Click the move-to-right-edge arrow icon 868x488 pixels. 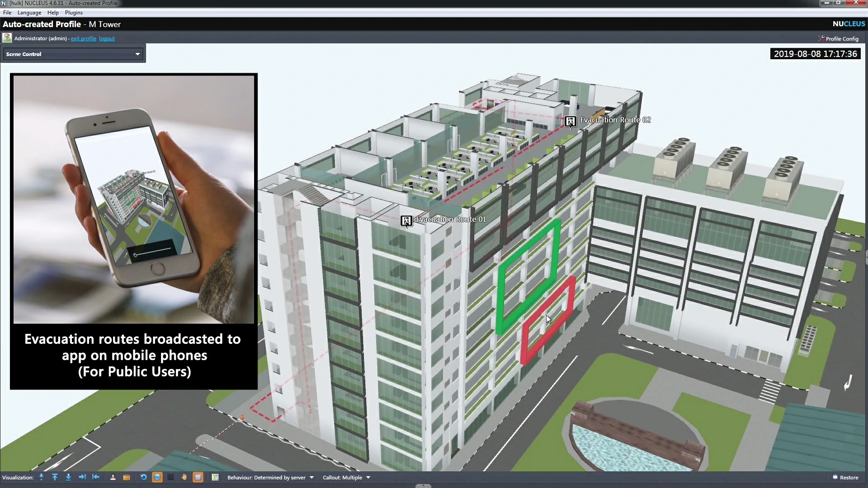(82, 477)
